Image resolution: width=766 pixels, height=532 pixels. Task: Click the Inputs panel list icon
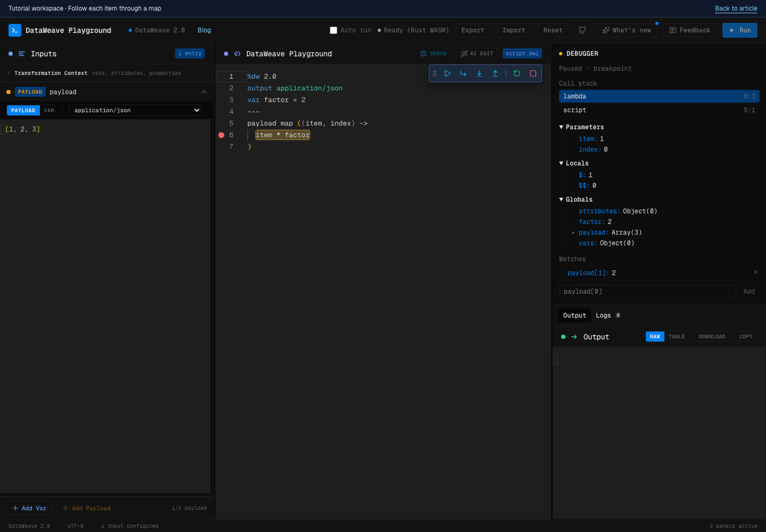click(x=22, y=54)
